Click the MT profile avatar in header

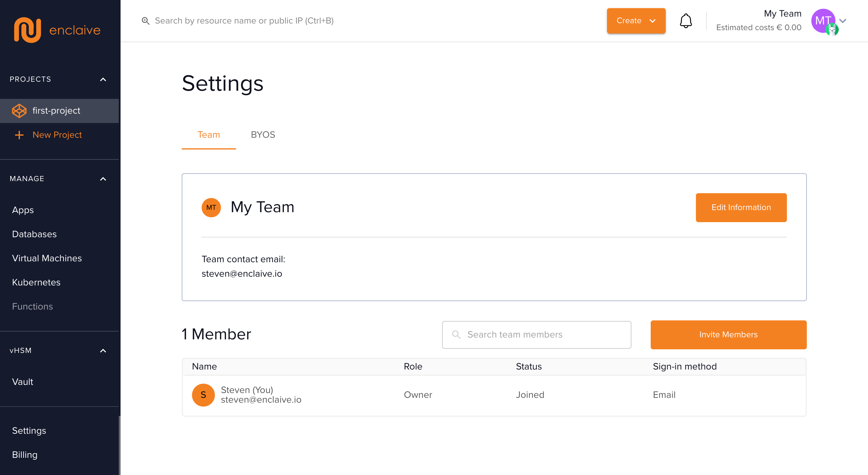point(823,21)
